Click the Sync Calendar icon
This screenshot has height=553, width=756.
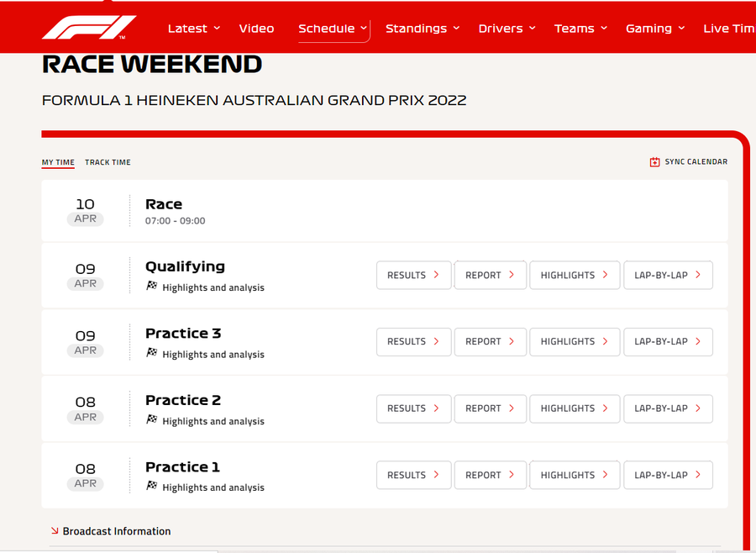pyautogui.click(x=654, y=162)
